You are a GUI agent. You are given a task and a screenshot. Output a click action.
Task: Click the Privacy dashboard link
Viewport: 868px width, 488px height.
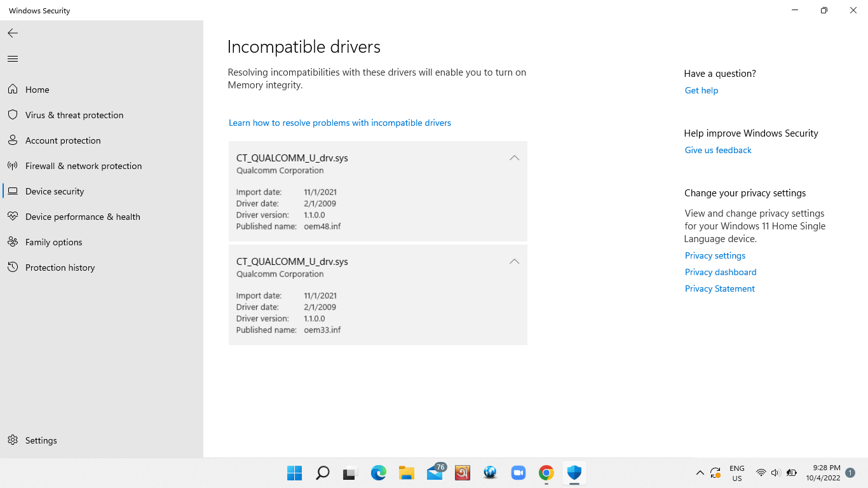(720, 272)
